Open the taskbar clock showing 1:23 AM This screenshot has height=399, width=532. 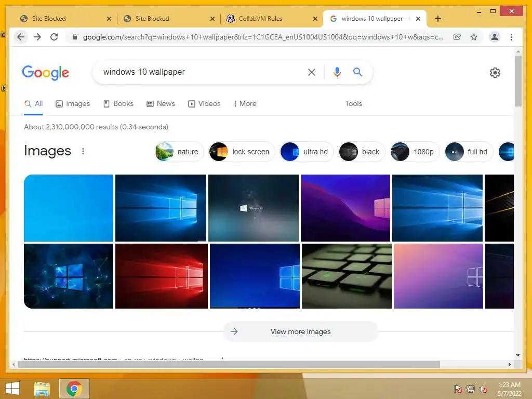coord(509,389)
